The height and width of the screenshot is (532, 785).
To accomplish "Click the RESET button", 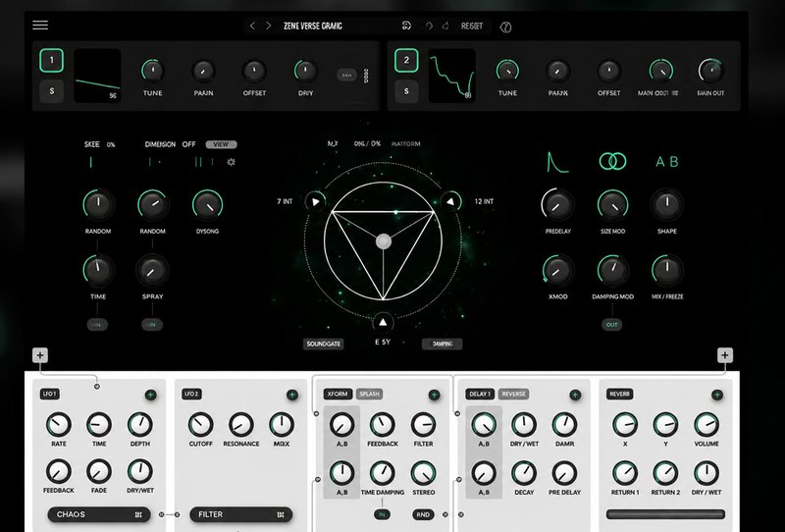I will pyautogui.click(x=472, y=27).
